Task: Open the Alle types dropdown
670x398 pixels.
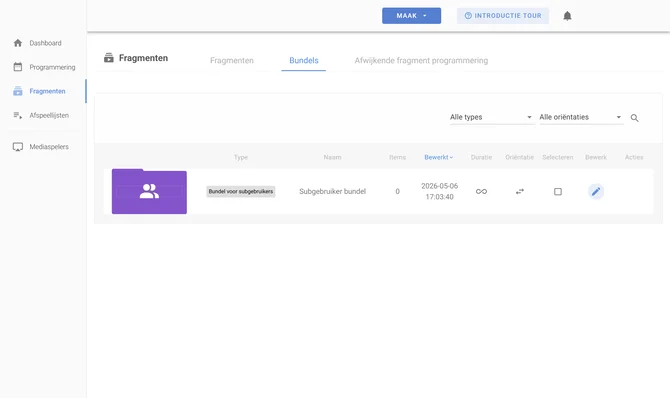Action: click(491, 117)
